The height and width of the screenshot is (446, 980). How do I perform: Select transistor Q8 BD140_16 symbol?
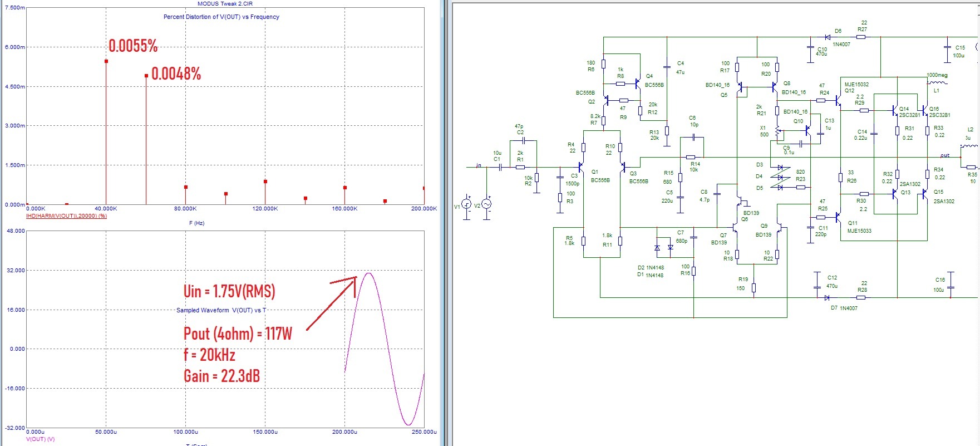[x=775, y=87]
